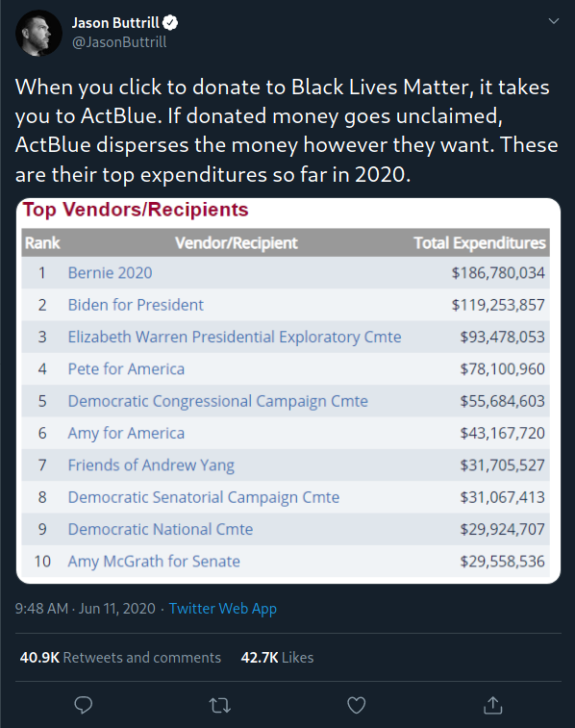Select Elizabeth Warren Presidential Exploratory Cmte
The width and height of the screenshot is (575, 728).
[x=235, y=337]
